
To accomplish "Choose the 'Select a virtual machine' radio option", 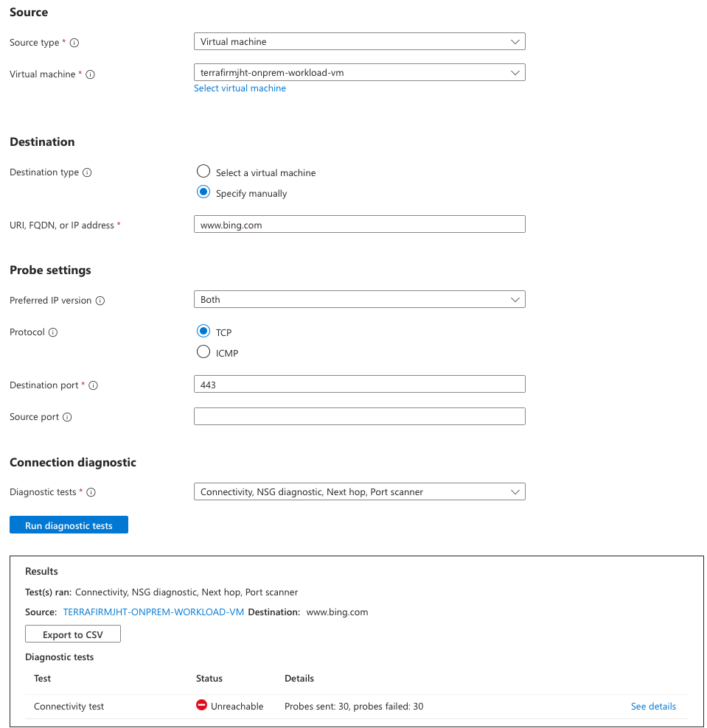I will pos(203,172).
